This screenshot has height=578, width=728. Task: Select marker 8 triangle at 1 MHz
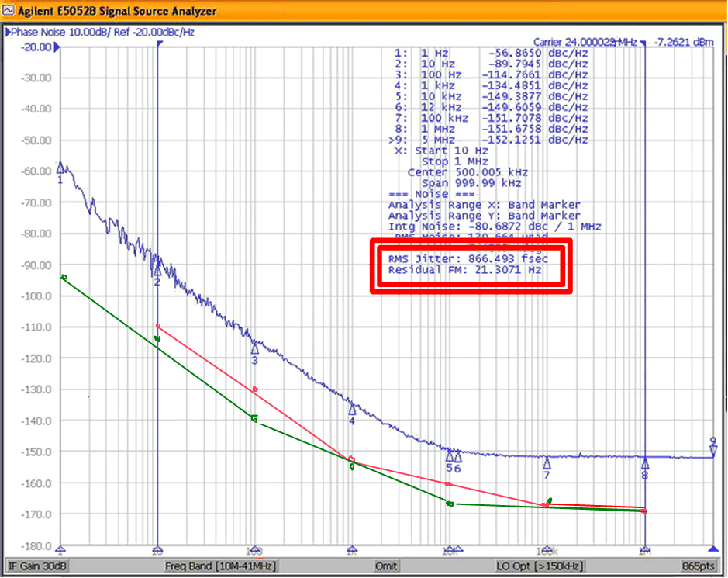click(x=644, y=463)
